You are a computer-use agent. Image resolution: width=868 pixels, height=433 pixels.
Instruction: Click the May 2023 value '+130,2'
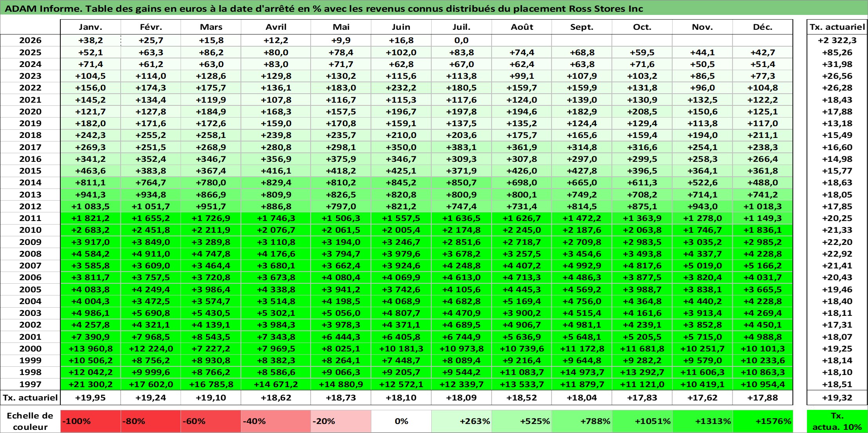pos(341,76)
